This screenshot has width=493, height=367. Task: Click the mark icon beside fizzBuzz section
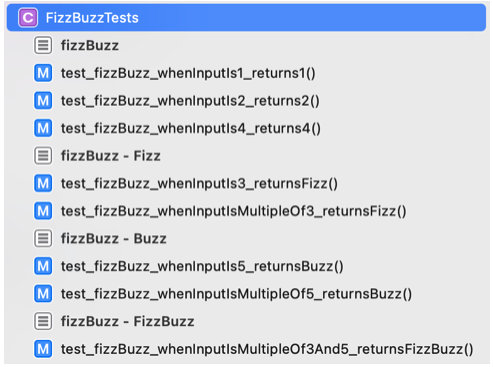[43, 45]
